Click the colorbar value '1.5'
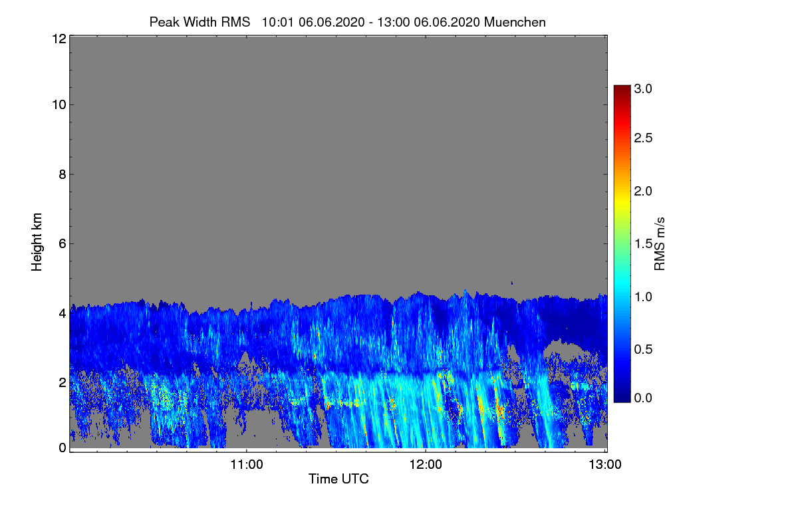 644,244
